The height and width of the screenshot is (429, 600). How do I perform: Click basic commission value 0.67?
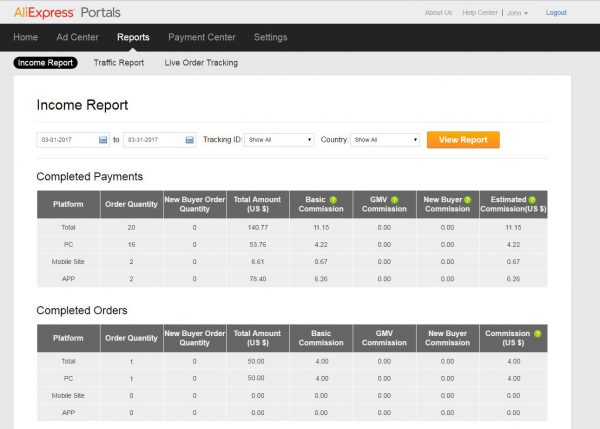(321, 262)
